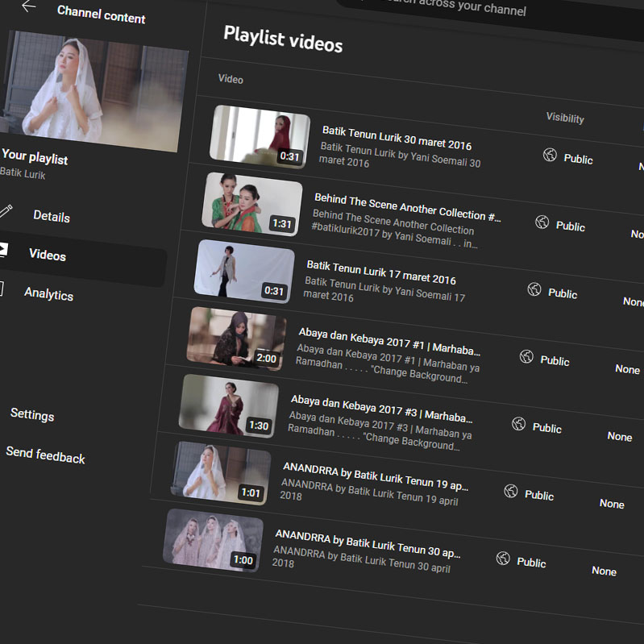Open Settings from the sidebar
This screenshot has width=644, height=644.
click(32, 415)
